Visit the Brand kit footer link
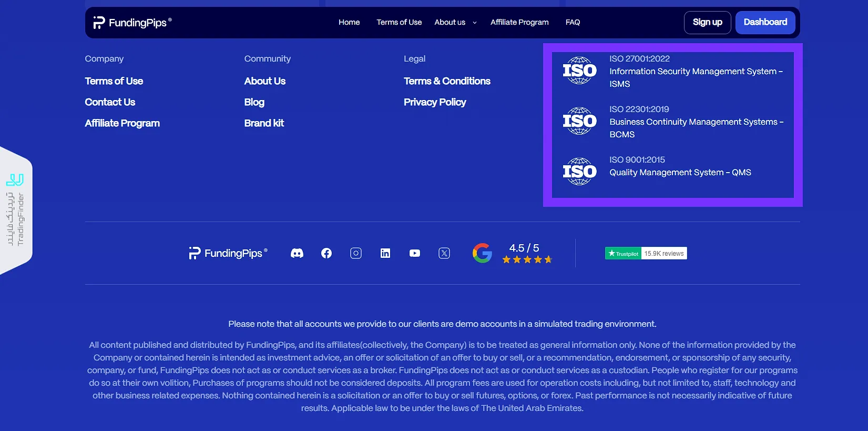This screenshot has width=868, height=431. click(264, 123)
